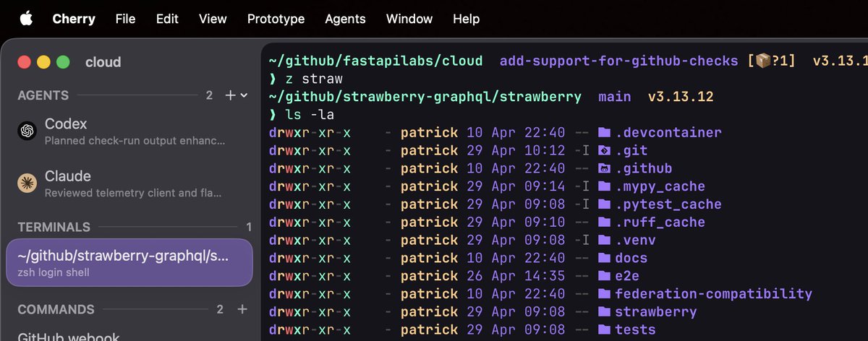Screen dimensions: 868x341
Task: Open the Agents menu
Action: pyautogui.click(x=346, y=19)
